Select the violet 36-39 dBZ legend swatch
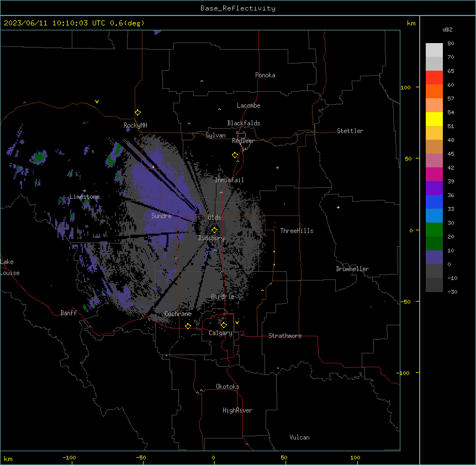The image size is (476, 465). pyautogui.click(x=434, y=188)
